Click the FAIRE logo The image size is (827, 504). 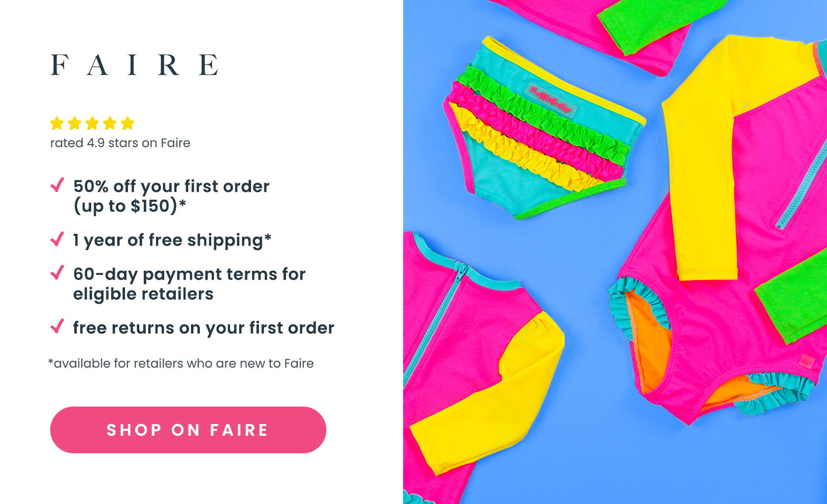click(134, 65)
